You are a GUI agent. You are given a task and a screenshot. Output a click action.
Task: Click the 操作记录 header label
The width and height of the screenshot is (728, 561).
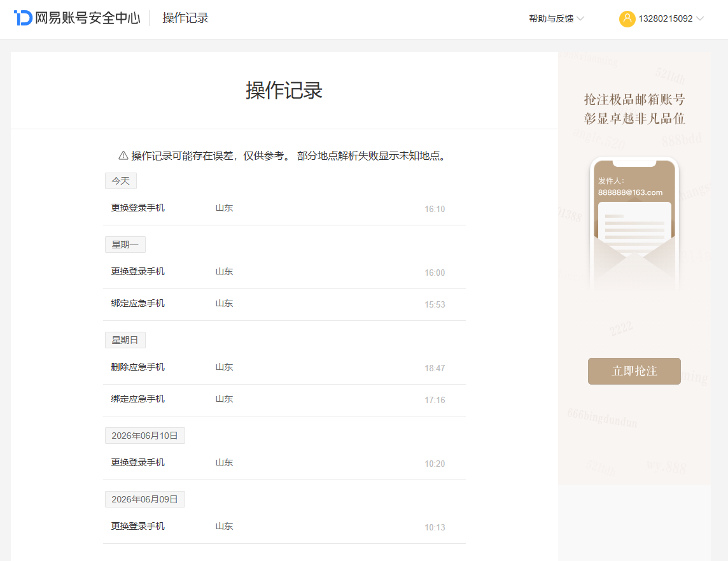click(x=185, y=18)
